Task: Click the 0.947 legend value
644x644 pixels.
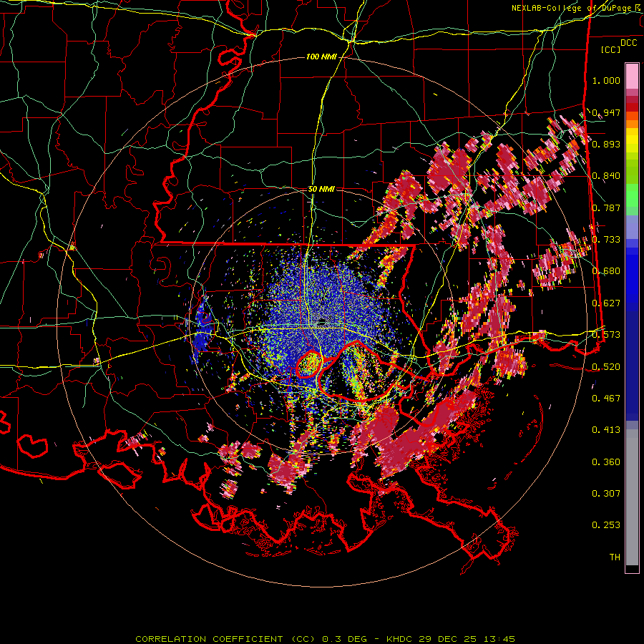Action: pyautogui.click(x=606, y=112)
